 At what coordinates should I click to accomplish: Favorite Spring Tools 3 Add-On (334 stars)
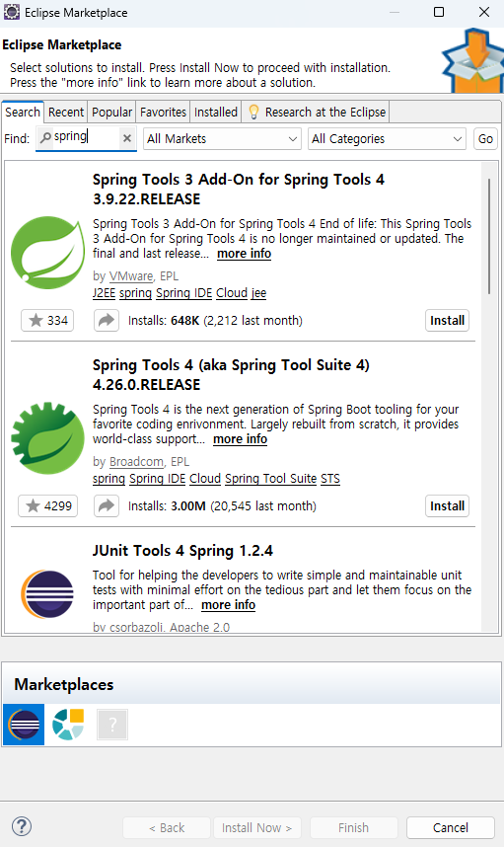tap(47, 320)
